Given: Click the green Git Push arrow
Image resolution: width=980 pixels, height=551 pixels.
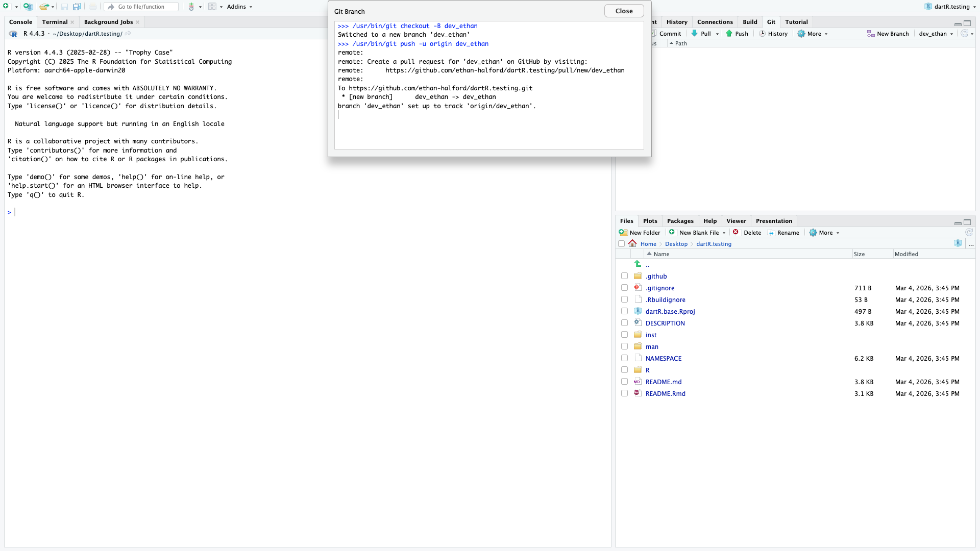Looking at the screenshot, I should click(729, 34).
